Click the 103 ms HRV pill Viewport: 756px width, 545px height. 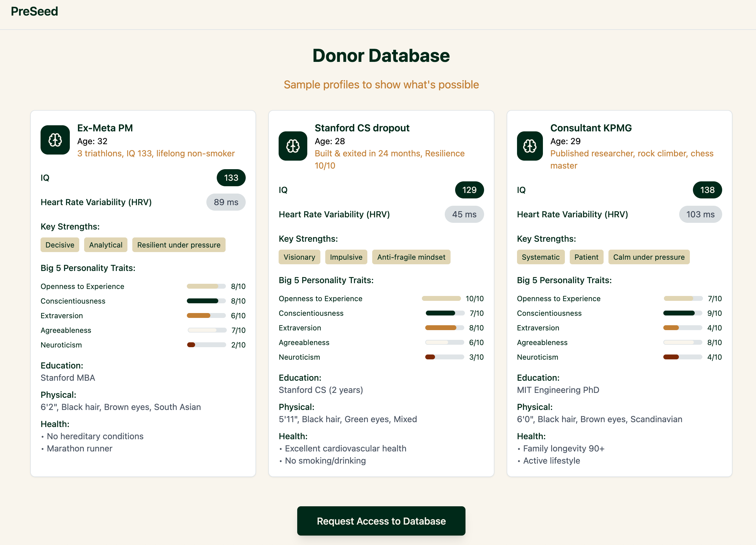tap(700, 214)
